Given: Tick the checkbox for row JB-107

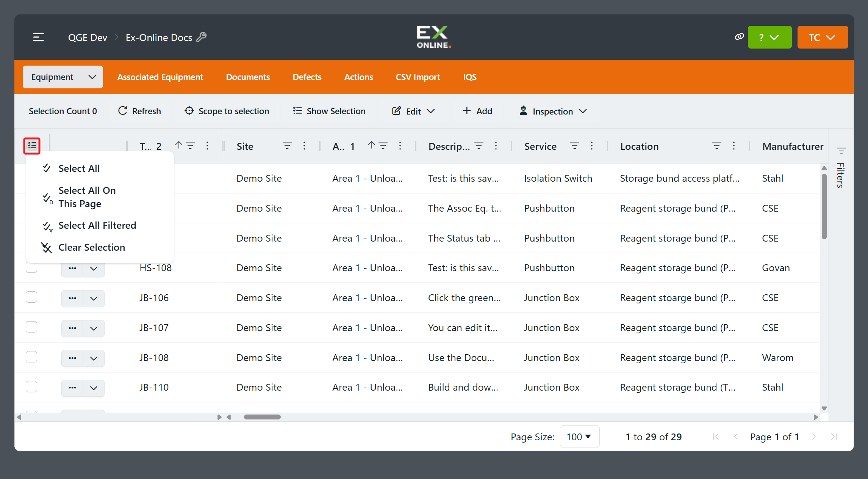Looking at the screenshot, I should coord(31,327).
